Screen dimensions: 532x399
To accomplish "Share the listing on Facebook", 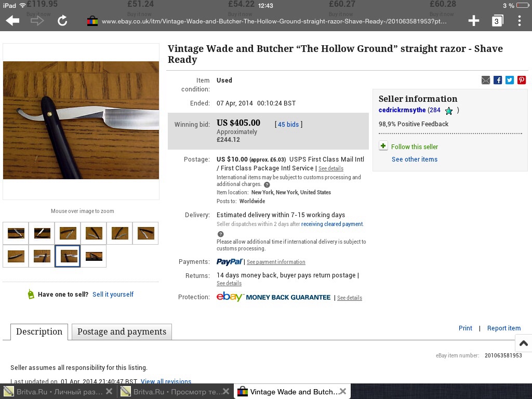I will point(498,80).
